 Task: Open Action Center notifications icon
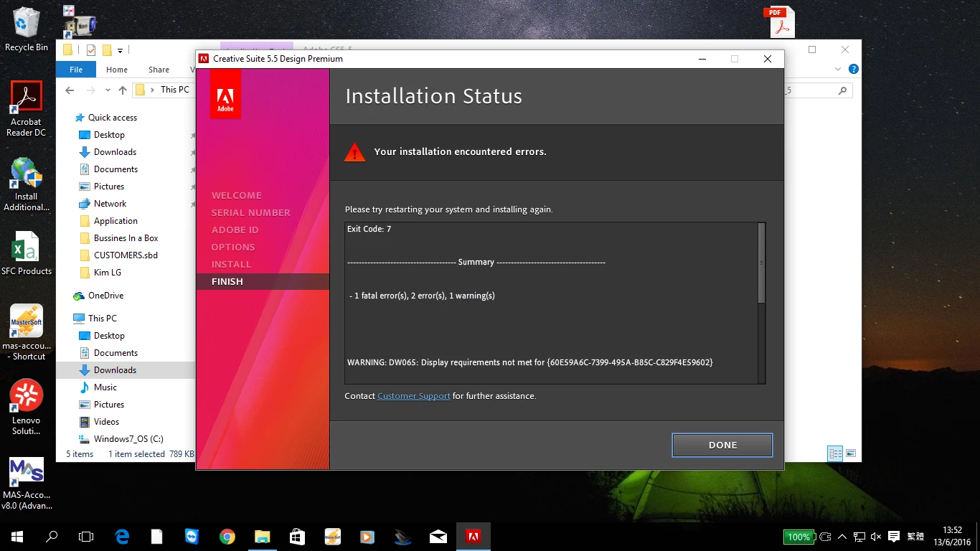(x=894, y=536)
